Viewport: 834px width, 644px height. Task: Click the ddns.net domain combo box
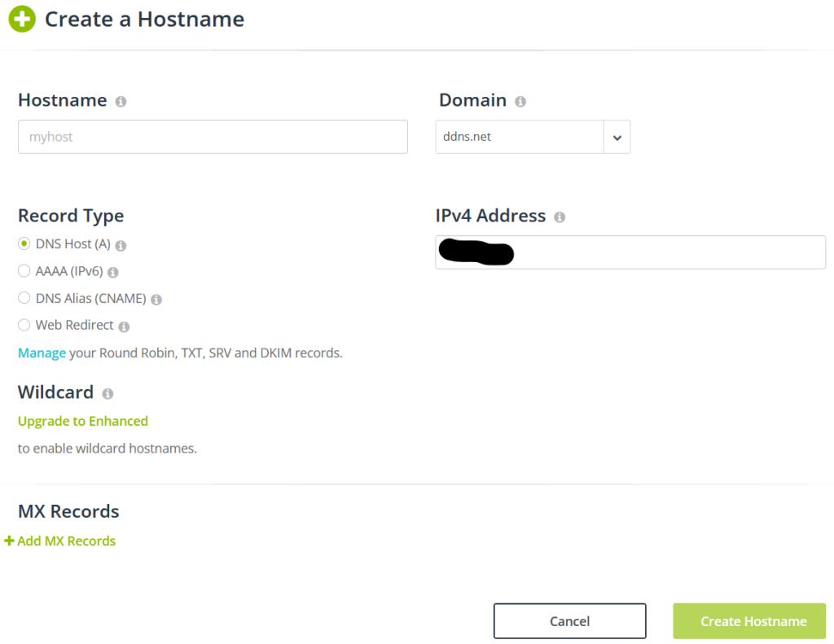tap(533, 138)
